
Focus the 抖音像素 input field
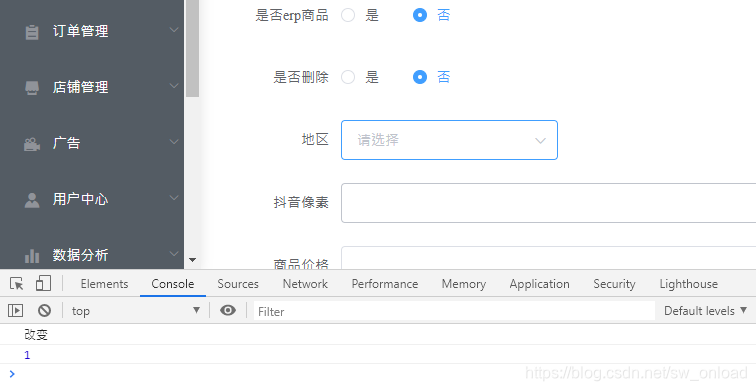(x=549, y=203)
